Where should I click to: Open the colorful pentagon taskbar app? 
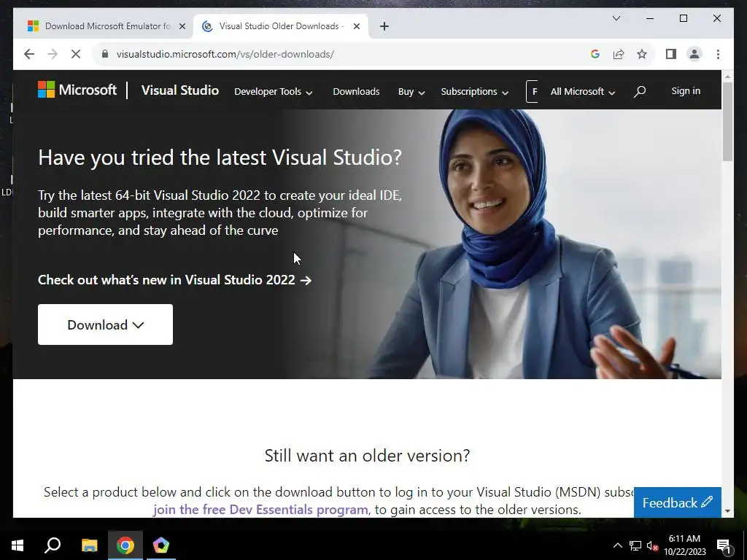pyautogui.click(x=161, y=545)
